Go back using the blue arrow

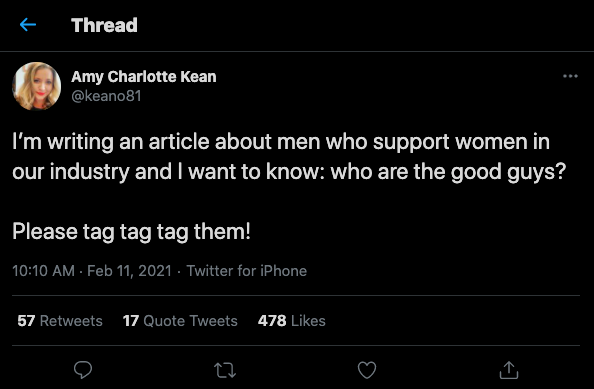(x=28, y=25)
